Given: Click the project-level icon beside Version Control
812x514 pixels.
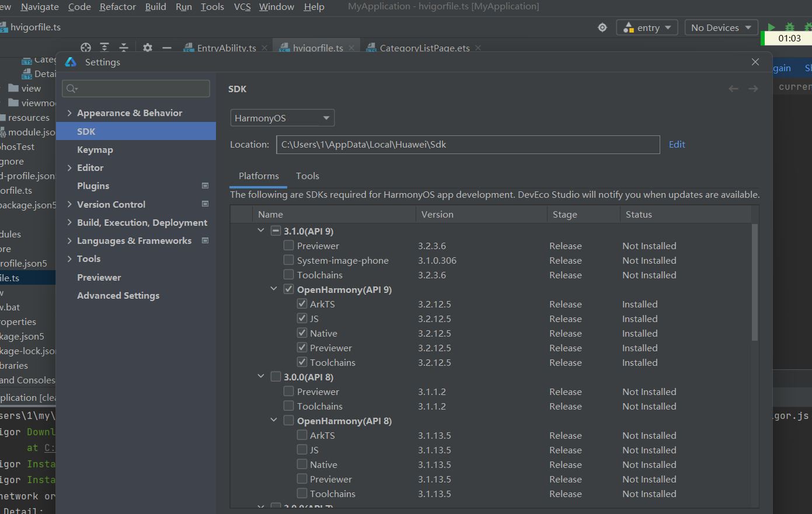Looking at the screenshot, I should tap(205, 204).
